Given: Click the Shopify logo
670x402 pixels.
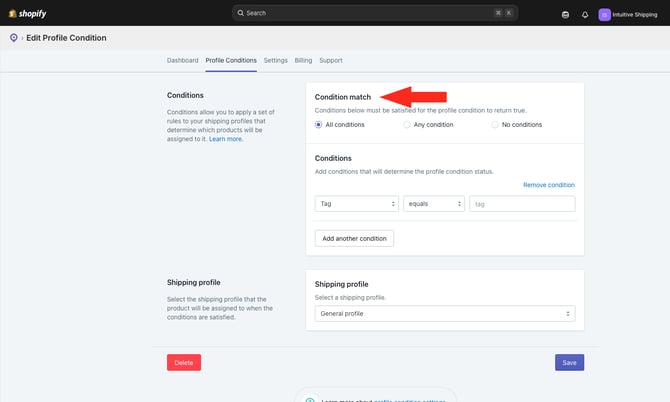Looking at the screenshot, I should pyautogui.click(x=27, y=13).
